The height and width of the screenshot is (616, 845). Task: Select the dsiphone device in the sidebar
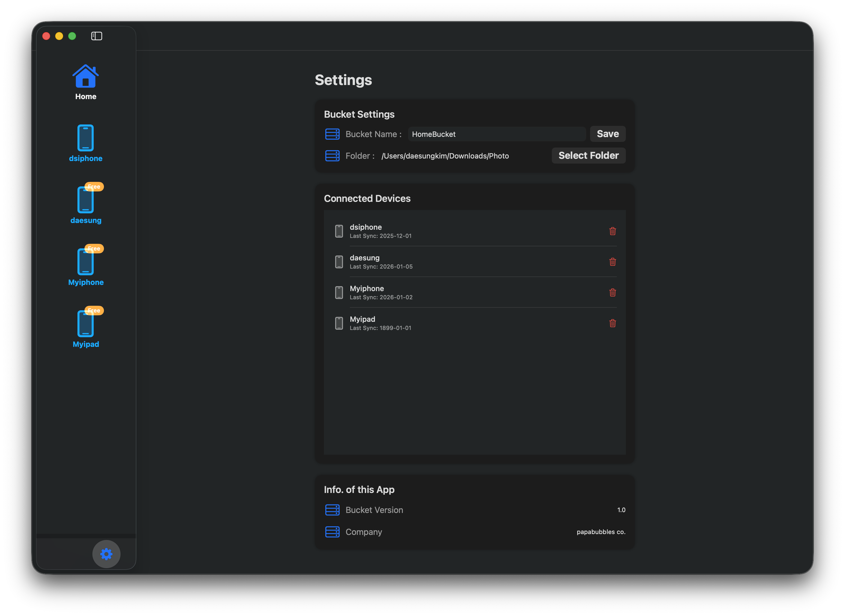point(85,144)
